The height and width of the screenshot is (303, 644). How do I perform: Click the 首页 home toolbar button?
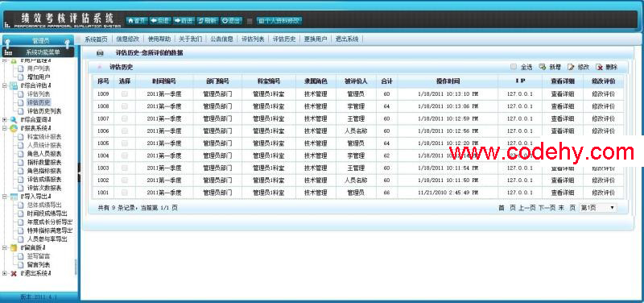pos(136,20)
